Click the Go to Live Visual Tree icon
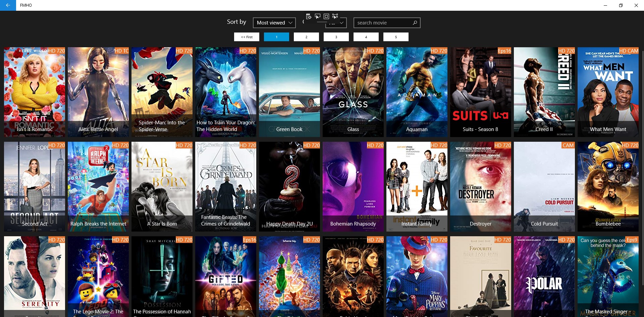 pos(309,16)
